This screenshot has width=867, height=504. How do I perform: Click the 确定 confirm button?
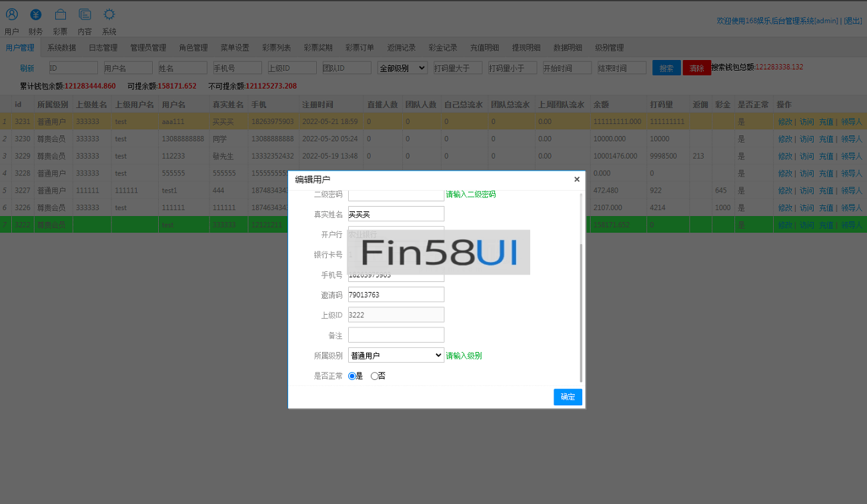[x=568, y=397]
